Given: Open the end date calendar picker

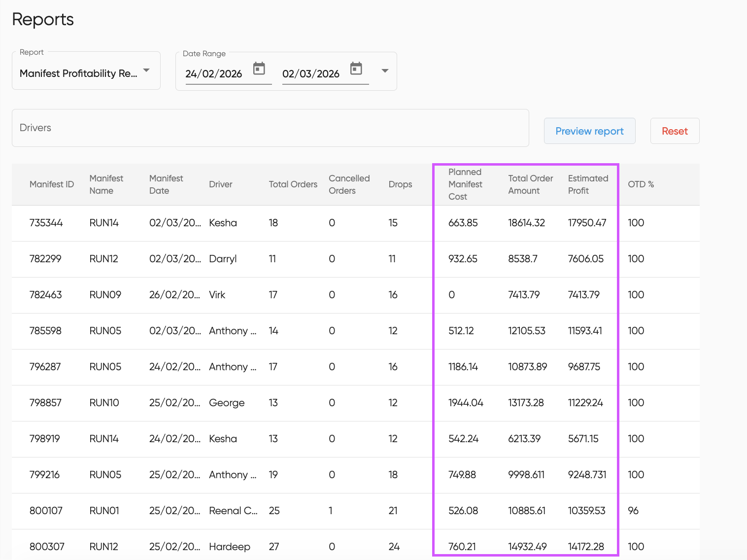Looking at the screenshot, I should [356, 69].
